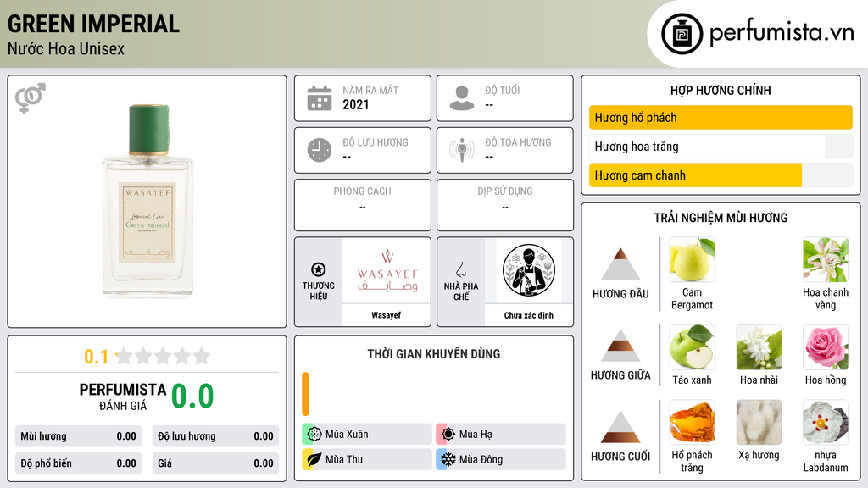Click the sillage icon beside Độ toả hương

[462, 150]
